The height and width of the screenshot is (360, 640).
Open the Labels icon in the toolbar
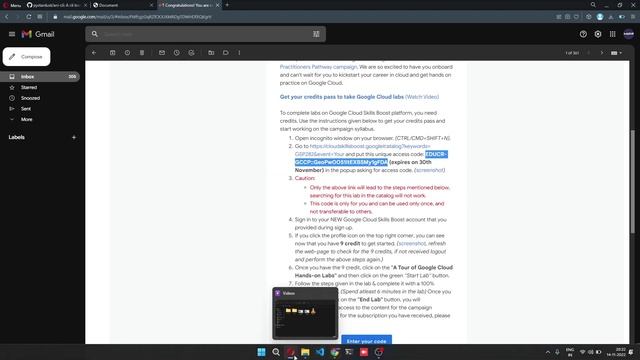(x=226, y=53)
